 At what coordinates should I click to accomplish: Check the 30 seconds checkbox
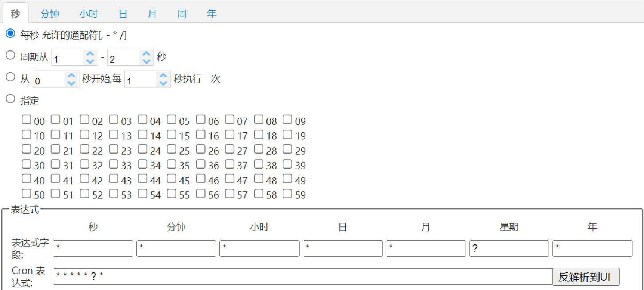[x=26, y=163]
